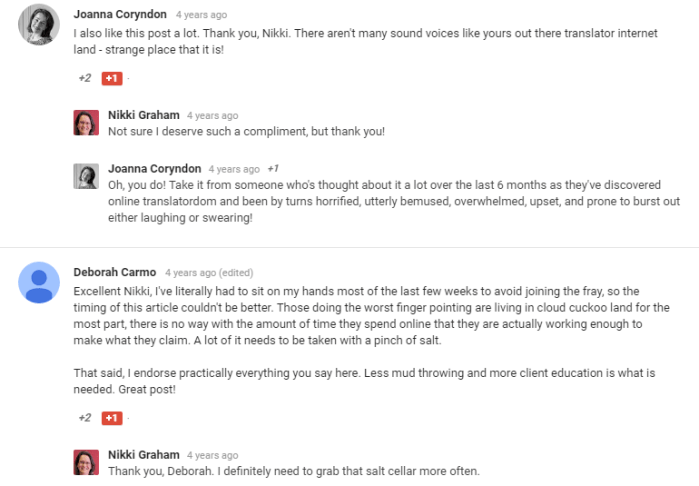Click the +1 count next to Joanna's reply timestamp
The image size is (699, 486).
pos(273,169)
